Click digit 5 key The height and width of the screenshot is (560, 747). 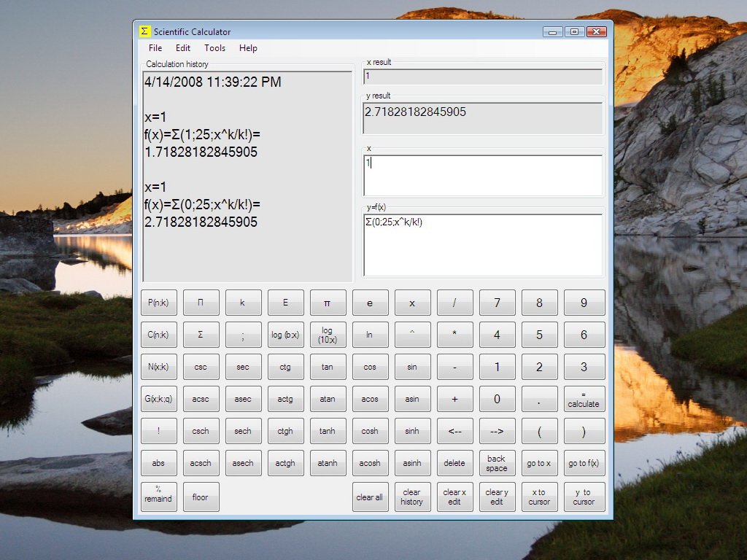pyautogui.click(x=539, y=335)
